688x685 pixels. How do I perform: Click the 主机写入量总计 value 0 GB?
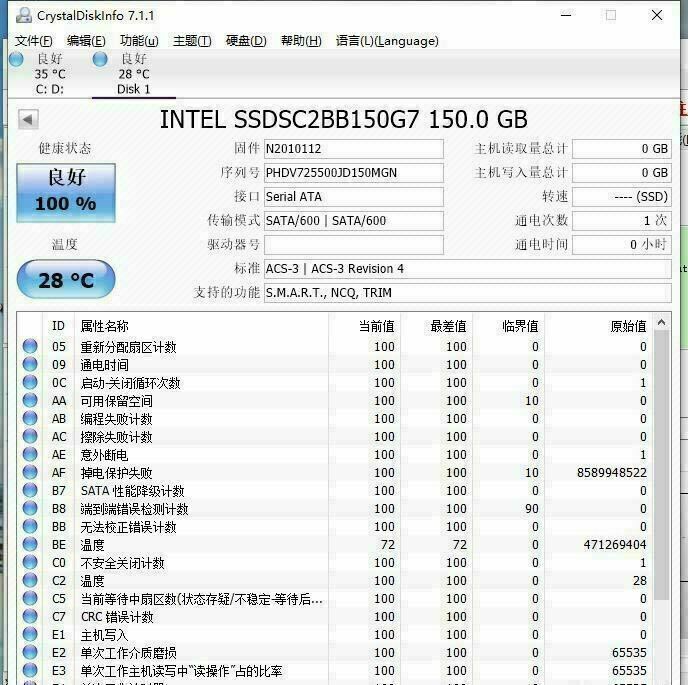622,173
